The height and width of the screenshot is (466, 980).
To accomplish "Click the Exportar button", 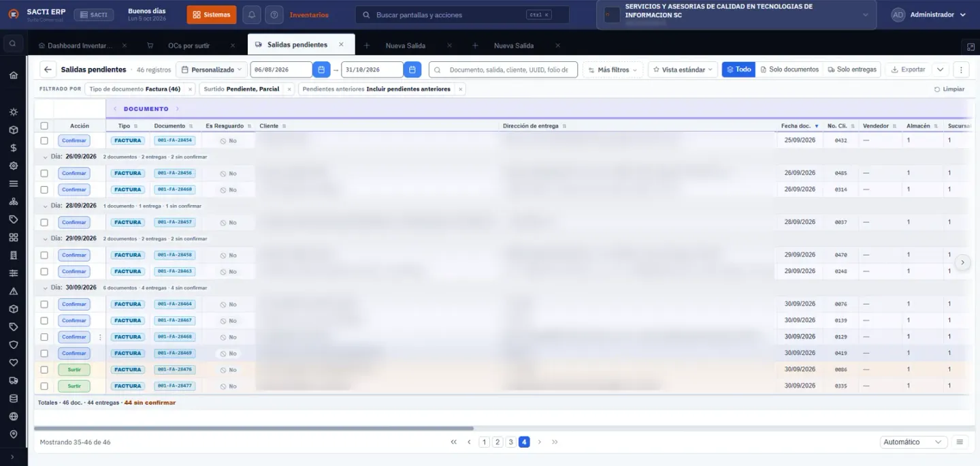I will tap(908, 69).
